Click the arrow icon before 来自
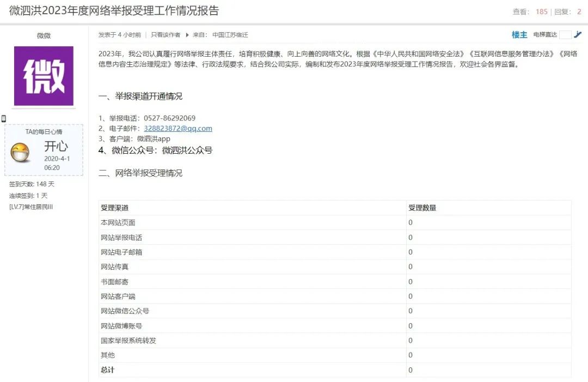The image size is (588, 382). pos(187,35)
